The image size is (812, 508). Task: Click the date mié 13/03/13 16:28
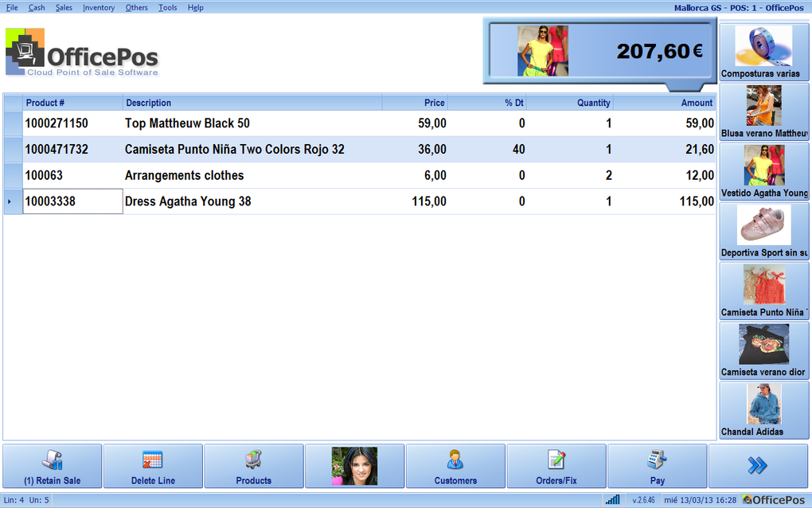coord(700,500)
